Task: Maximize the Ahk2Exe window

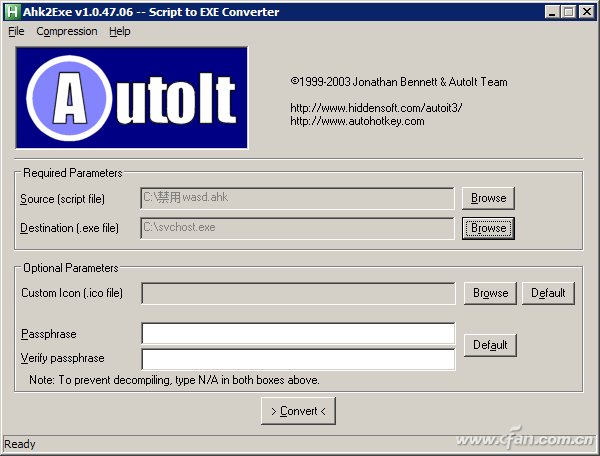Action: (569, 12)
